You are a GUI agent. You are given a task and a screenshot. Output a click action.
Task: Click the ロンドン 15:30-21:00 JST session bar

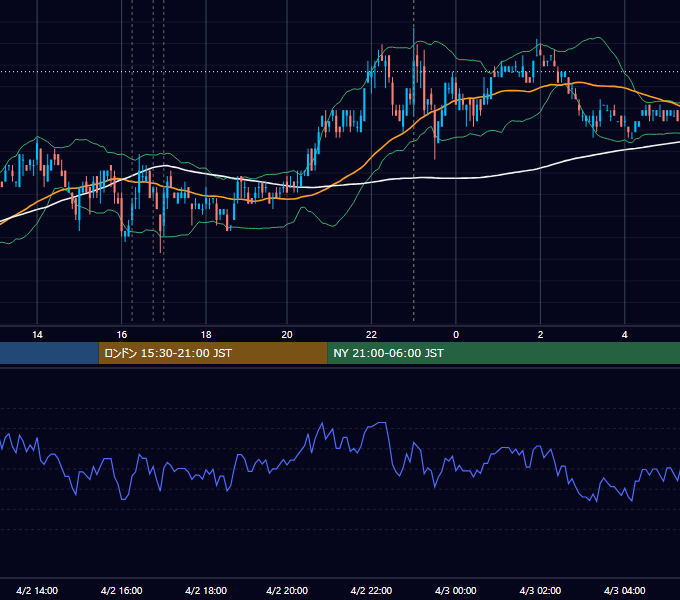point(213,353)
